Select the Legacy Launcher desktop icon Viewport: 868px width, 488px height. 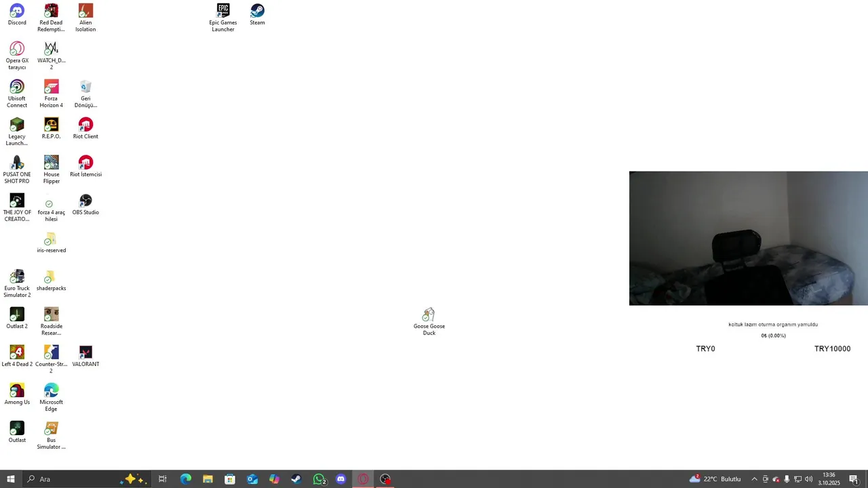pos(17,132)
